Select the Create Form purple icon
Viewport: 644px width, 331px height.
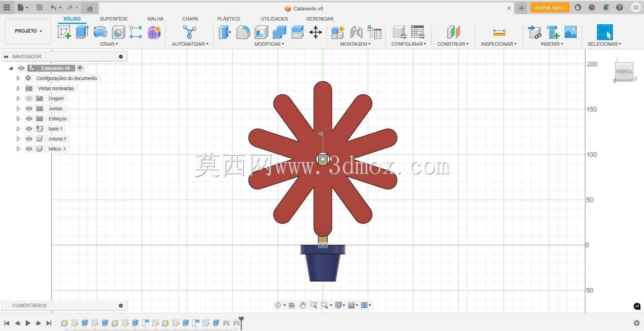pyautogui.click(x=154, y=32)
